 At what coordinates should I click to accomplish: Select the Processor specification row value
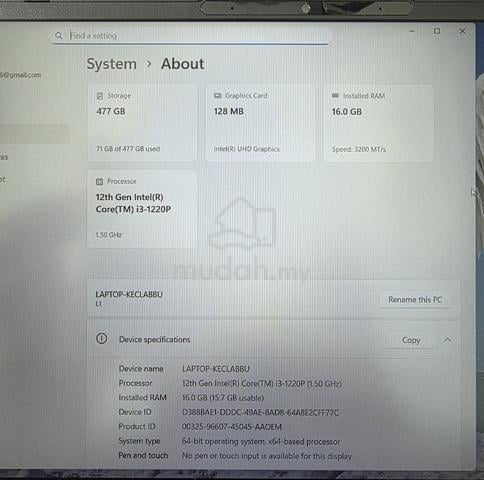coord(262,384)
